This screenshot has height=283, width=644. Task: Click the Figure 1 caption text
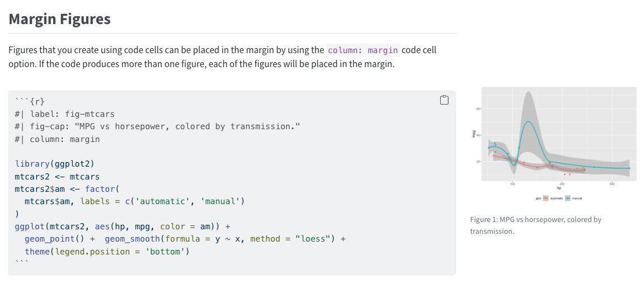[x=536, y=225]
